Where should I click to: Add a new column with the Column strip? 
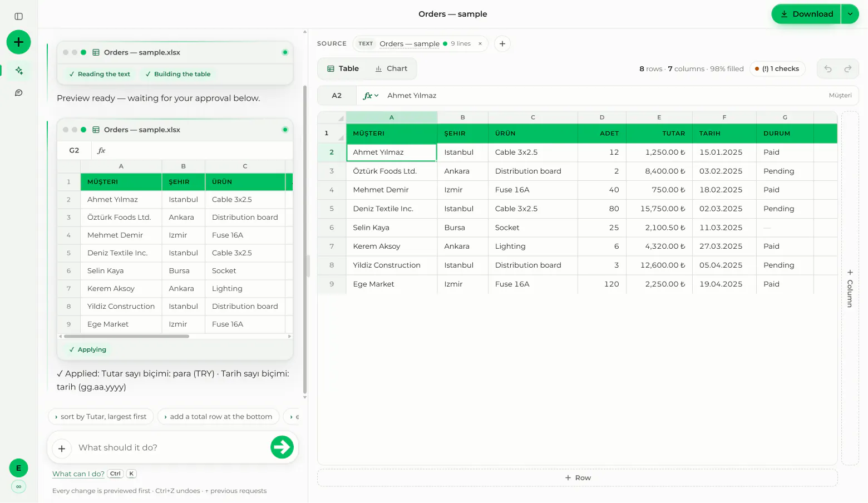click(850, 288)
